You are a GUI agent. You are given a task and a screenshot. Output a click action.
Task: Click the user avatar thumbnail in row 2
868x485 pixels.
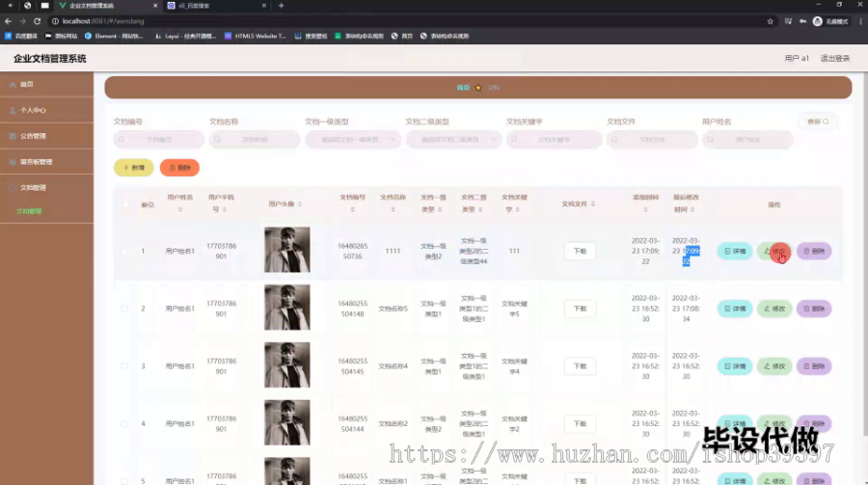pos(286,308)
